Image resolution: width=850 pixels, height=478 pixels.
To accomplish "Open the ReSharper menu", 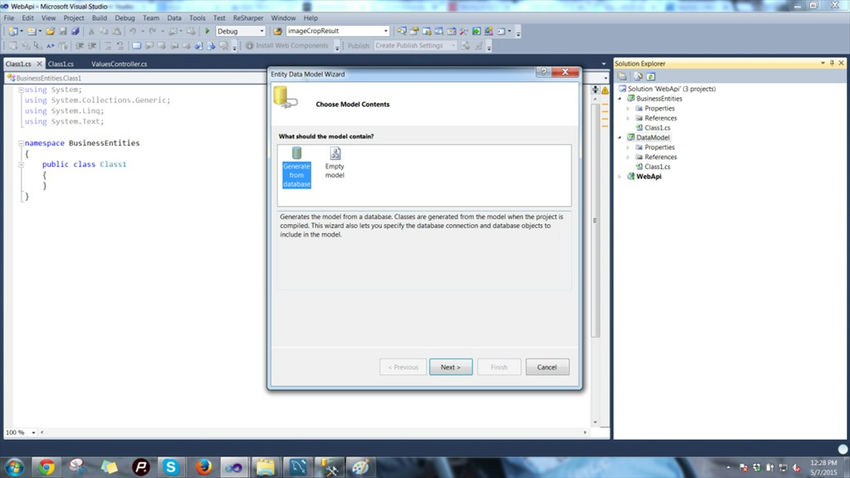I will coord(248,18).
